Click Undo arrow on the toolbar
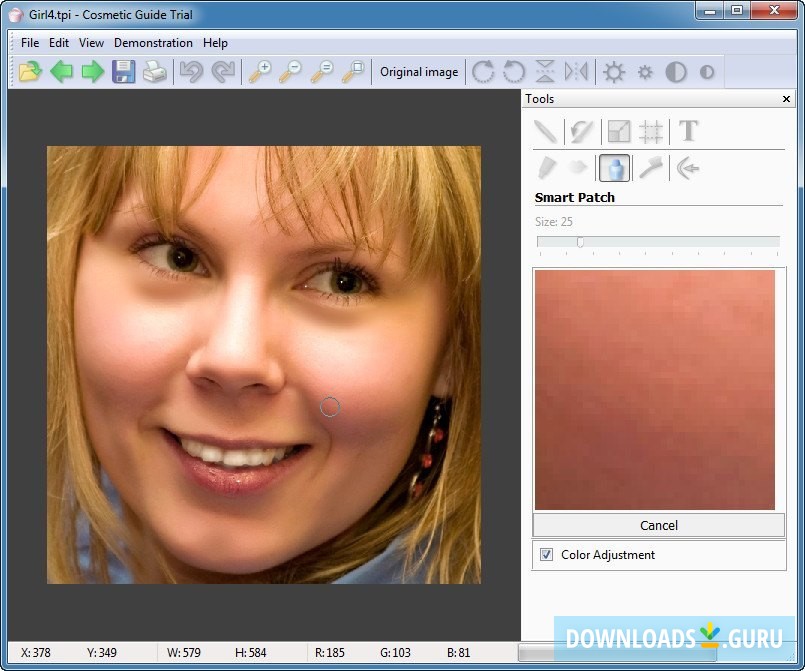This screenshot has height=671, width=805. [x=193, y=71]
